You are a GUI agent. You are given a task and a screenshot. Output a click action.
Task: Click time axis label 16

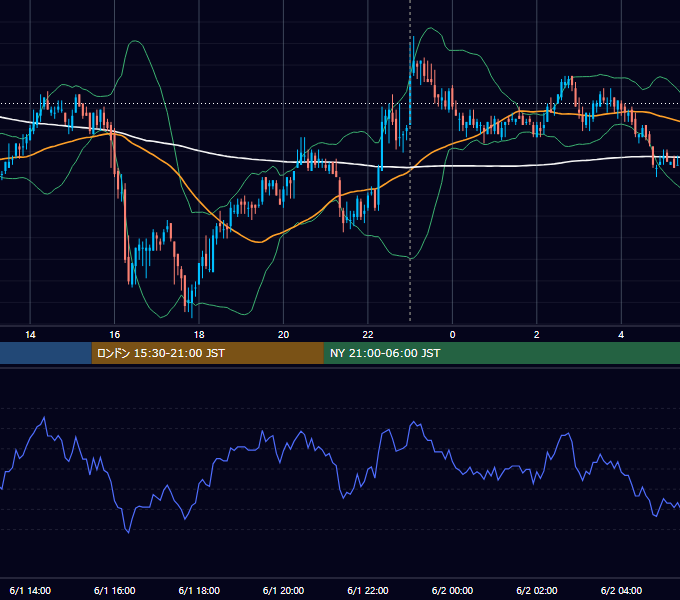114,335
